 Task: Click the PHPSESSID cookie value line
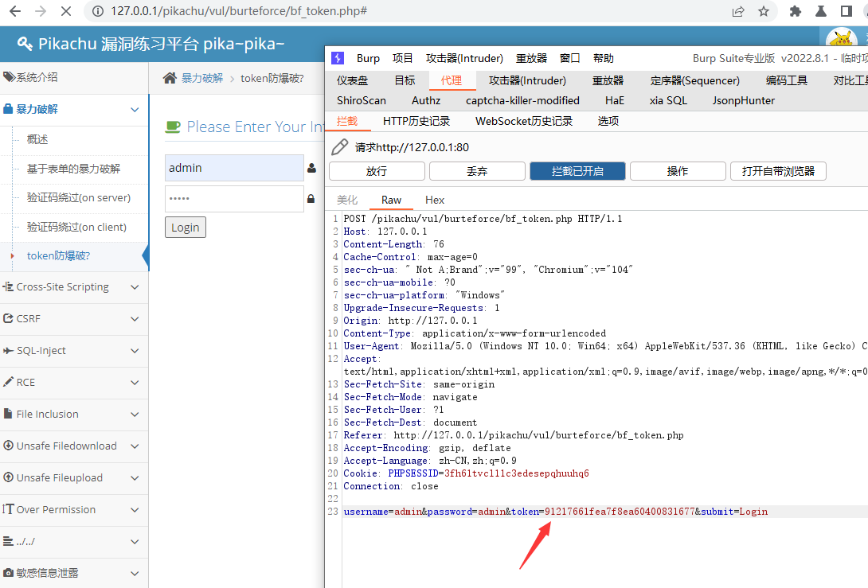(517, 473)
